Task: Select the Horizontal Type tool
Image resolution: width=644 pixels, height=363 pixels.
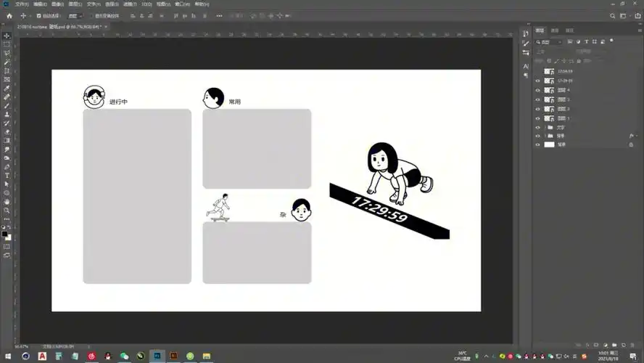Action: [x=7, y=175]
